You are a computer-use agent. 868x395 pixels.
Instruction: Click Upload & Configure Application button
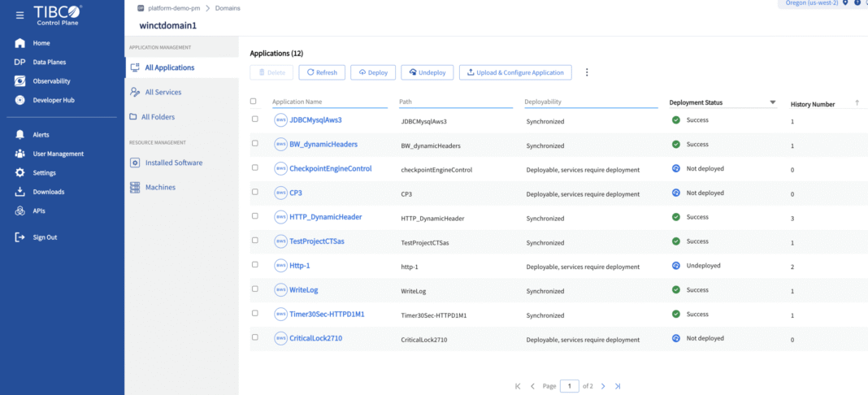[515, 72]
